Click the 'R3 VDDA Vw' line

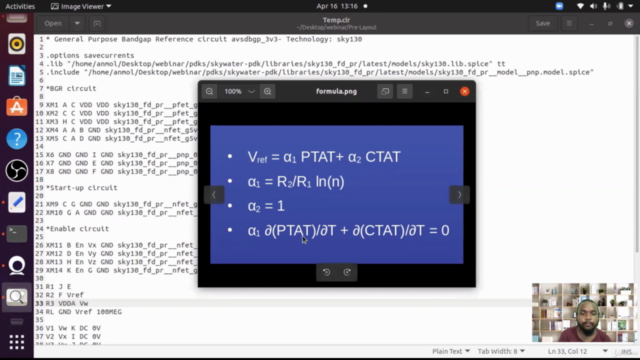pyautogui.click(x=67, y=304)
